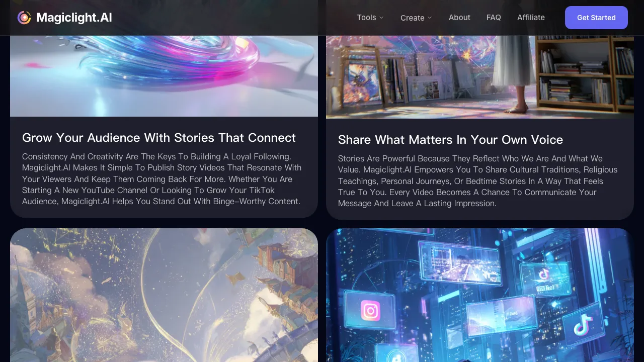Click the Instagram icon in the neon city image
Image resolution: width=644 pixels, height=362 pixels.
[x=370, y=311]
